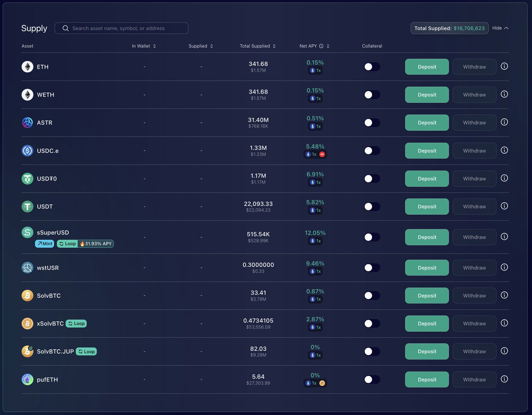532x415 pixels.
Task: Click the red reward badge on USDC.e APY
Action: coord(323,154)
